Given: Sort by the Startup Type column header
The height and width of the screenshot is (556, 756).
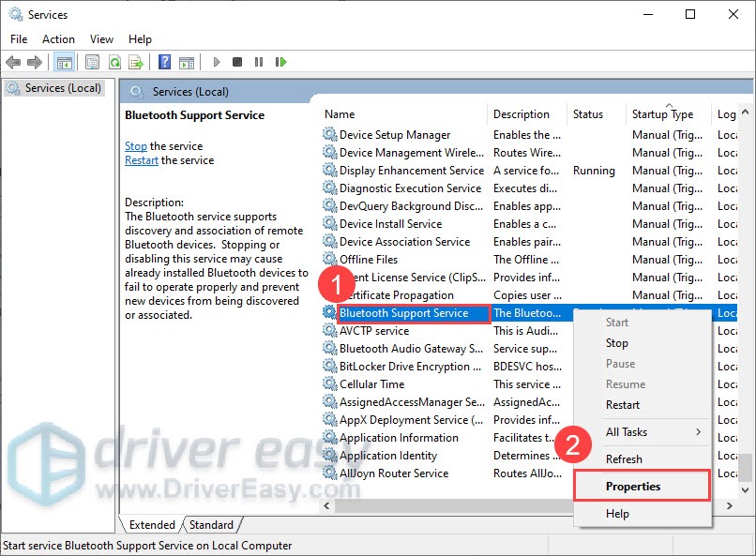Looking at the screenshot, I should coord(662,114).
